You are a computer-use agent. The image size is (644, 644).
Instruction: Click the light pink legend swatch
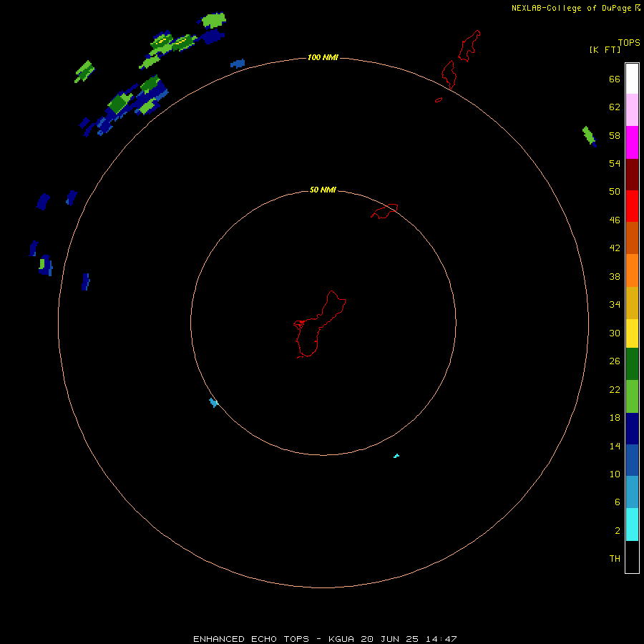[632, 109]
